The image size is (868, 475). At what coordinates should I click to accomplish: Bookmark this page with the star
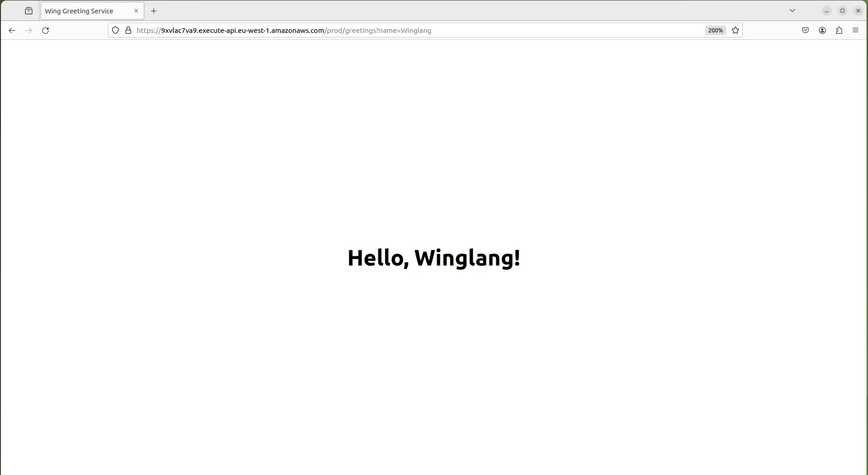click(735, 31)
